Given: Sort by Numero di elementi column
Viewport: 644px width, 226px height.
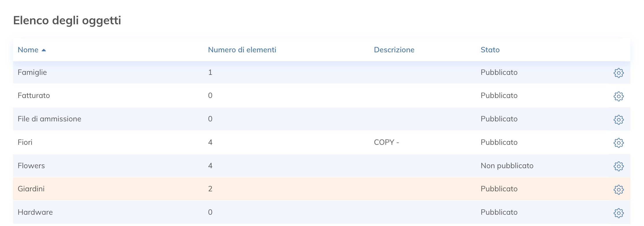Looking at the screenshot, I should 242,50.
